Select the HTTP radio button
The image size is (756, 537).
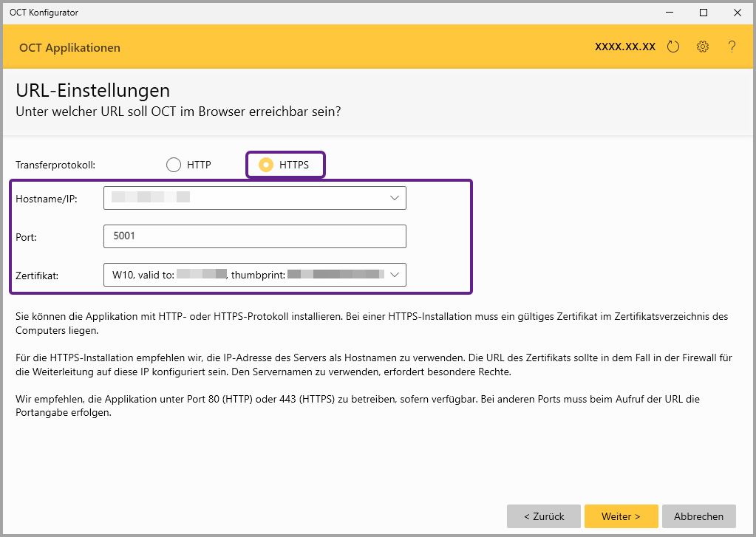[x=174, y=165]
